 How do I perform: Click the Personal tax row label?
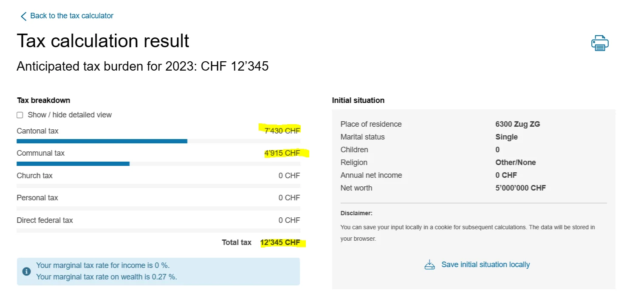37,198
